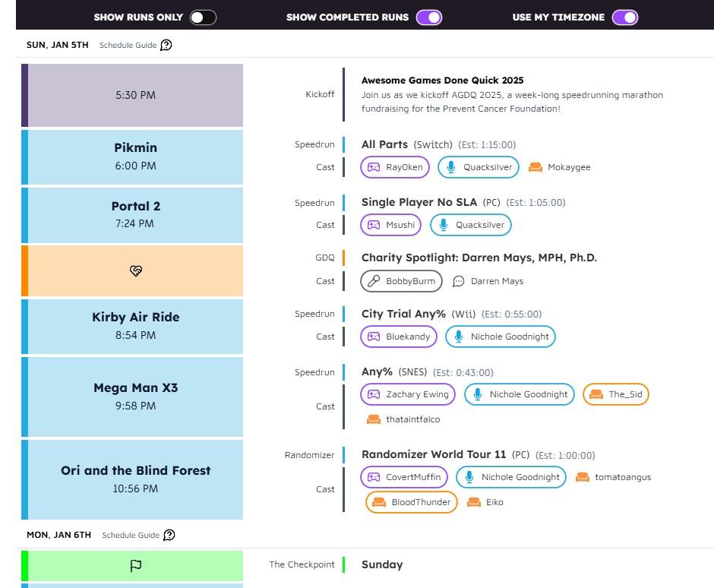The width and height of the screenshot is (714, 588).
Task: Open the Mega Man X3 9:58 PM block
Action: pyautogui.click(x=132, y=397)
